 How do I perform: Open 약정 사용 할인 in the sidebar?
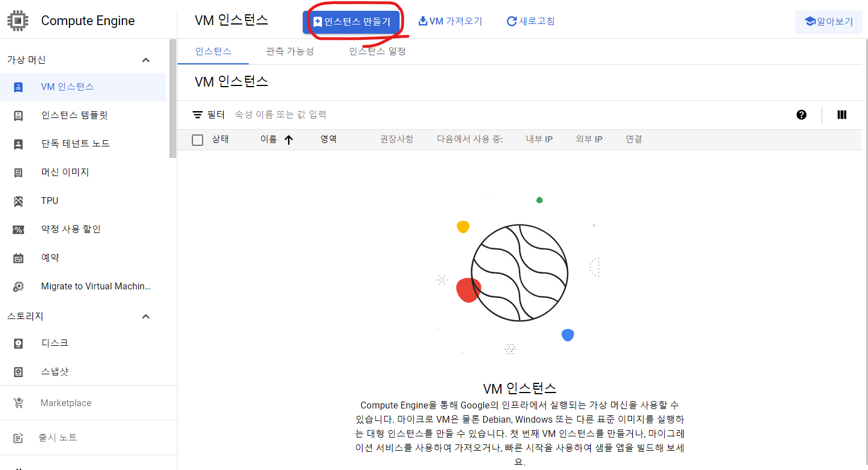click(83, 230)
